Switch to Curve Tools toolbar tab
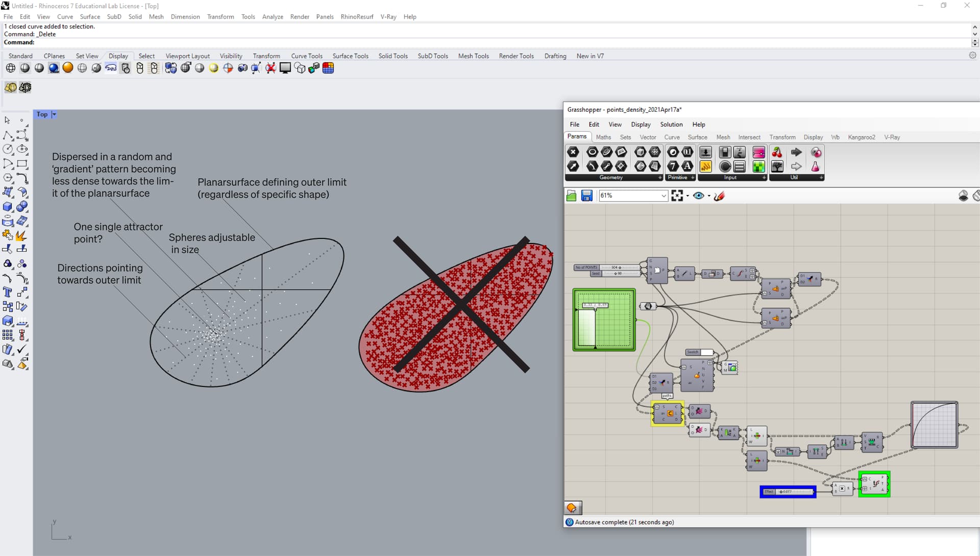980x556 pixels. (x=306, y=56)
